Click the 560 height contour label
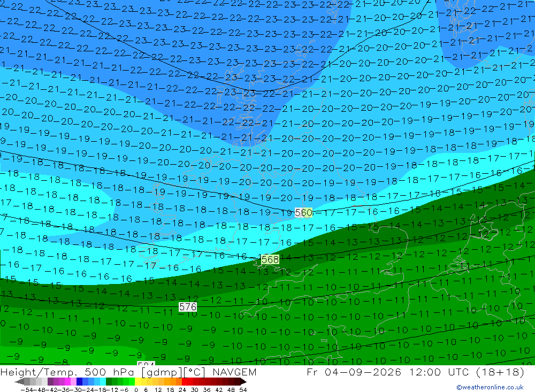Screen dimensions: 535x392 pos(303,212)
